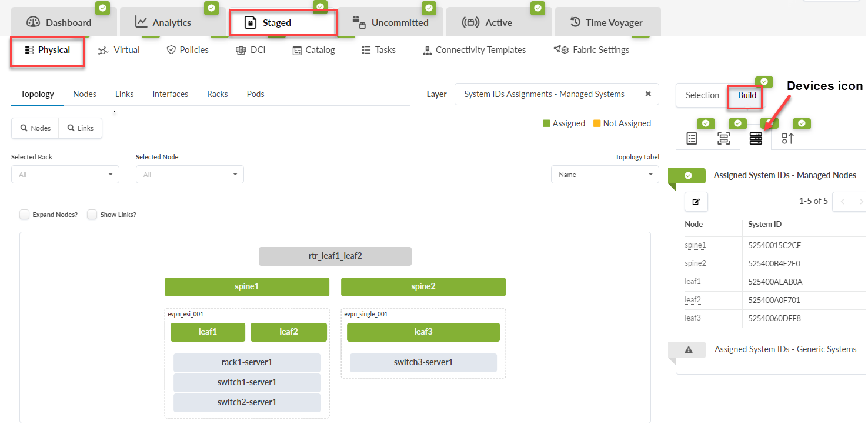Open the Selected Node dropdown
Screen dimensions: 868x444
[190, 175]
